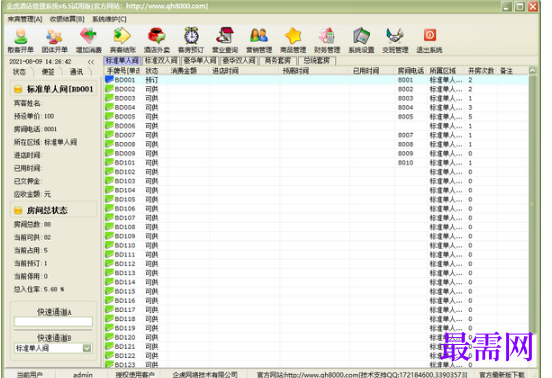Open 交班管理 handshake shift icon
552x378 pixels.
[395, 40]
